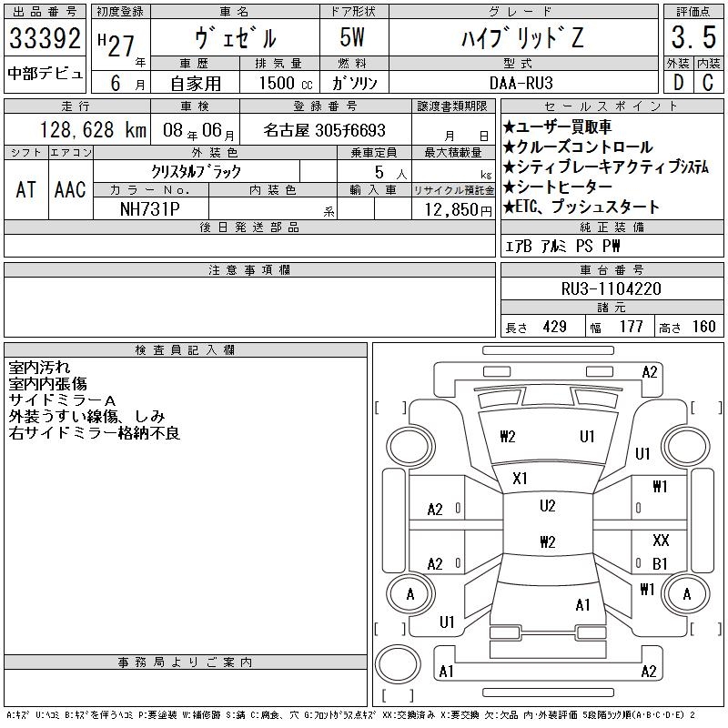The width and height of the screenshot is (728, 728).
Task: Click the evaluation score 3.5
Action: (693, 37)
